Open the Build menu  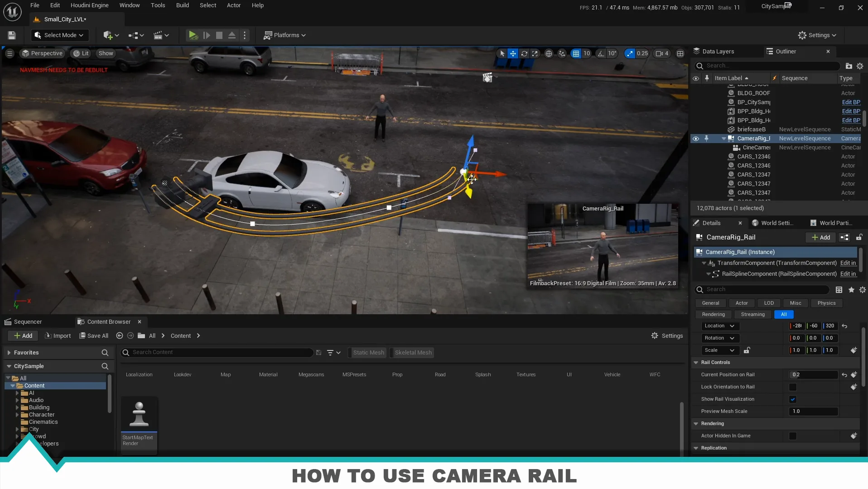click(182, 5)
